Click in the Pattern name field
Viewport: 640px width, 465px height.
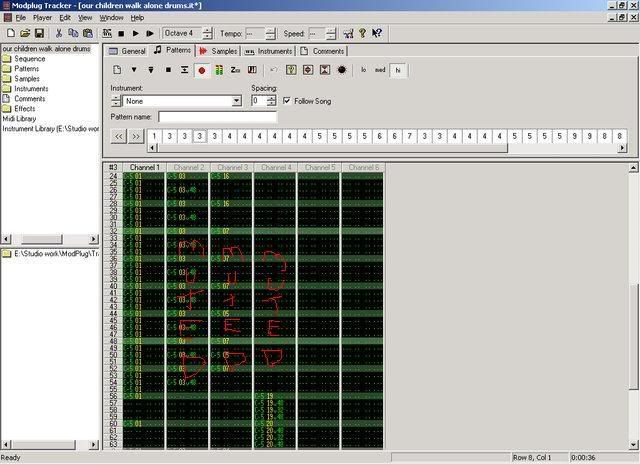pyautogui.click(x=218, y=117)
